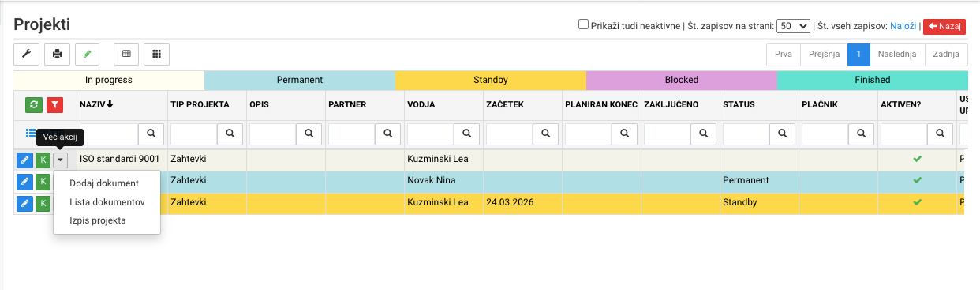Click the K button in Standby row
This screenshot has height=290, width=980.
click(x=43, y=203)
